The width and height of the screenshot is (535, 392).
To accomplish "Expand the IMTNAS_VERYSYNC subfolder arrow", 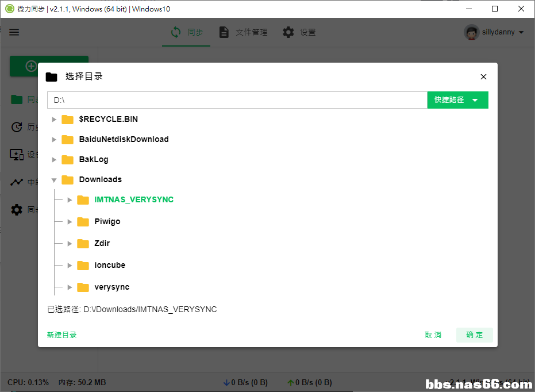I will tap(70, 200).
